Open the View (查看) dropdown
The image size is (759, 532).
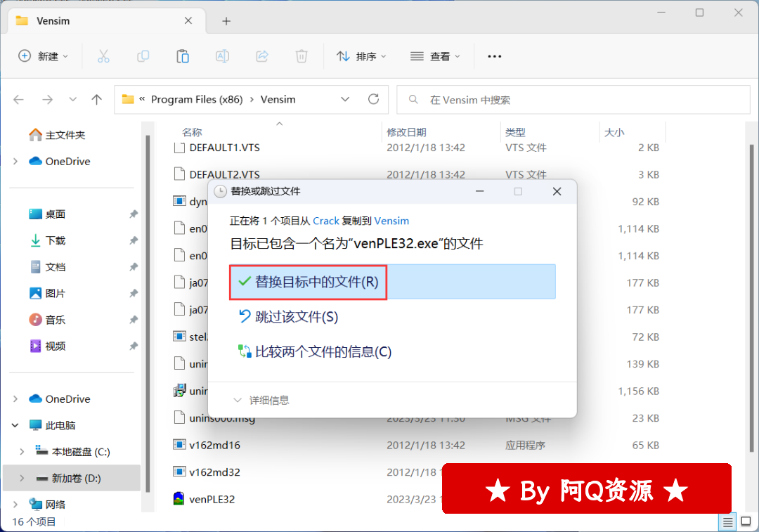[x=435, y=57]
